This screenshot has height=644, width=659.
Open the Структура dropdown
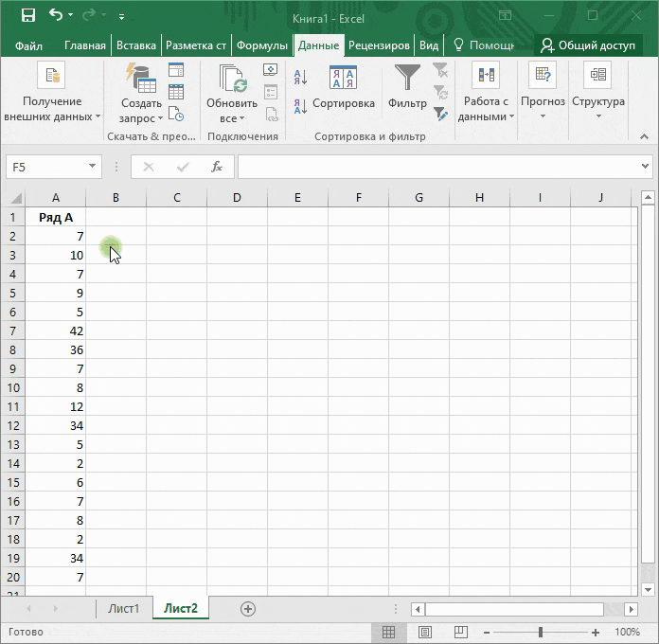[598, 91]
